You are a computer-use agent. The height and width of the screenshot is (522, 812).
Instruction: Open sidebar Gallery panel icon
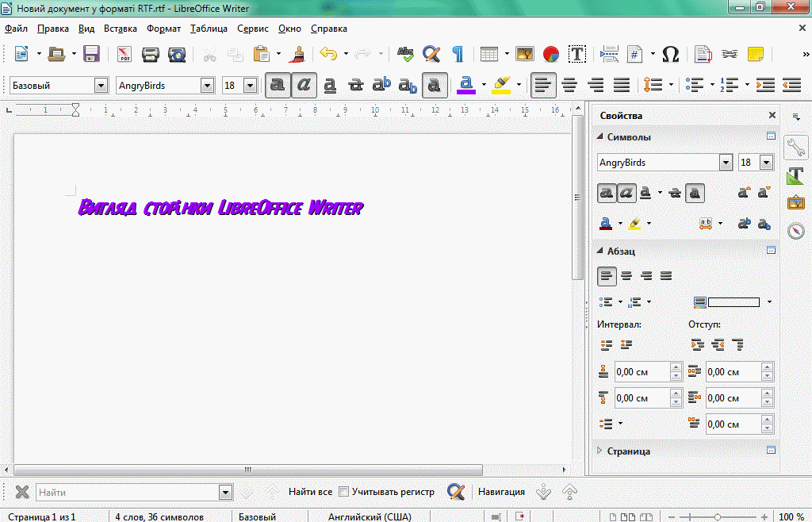point(796,203)
